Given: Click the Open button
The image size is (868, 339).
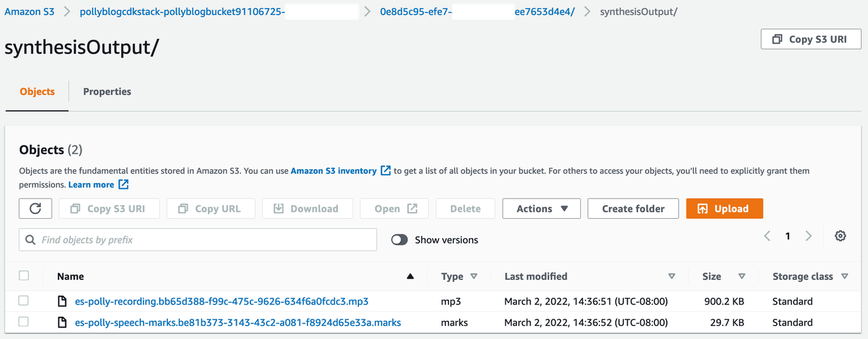Looking at the screenshot, I should coord(394,209).
